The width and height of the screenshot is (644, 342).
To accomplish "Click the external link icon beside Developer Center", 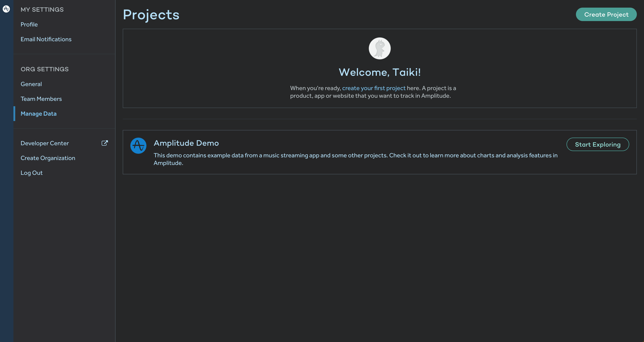I will tap(105, 143).
